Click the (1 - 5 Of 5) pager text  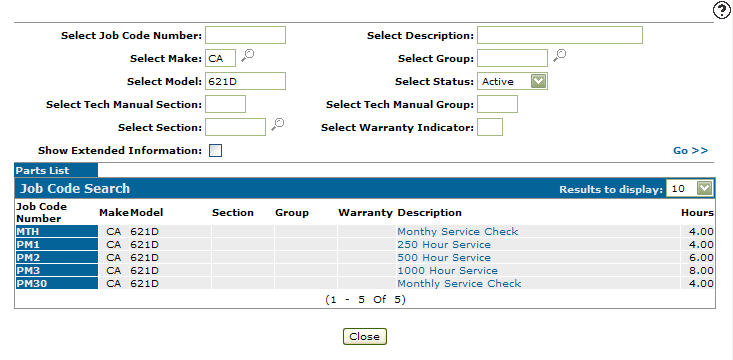[365, 299]
